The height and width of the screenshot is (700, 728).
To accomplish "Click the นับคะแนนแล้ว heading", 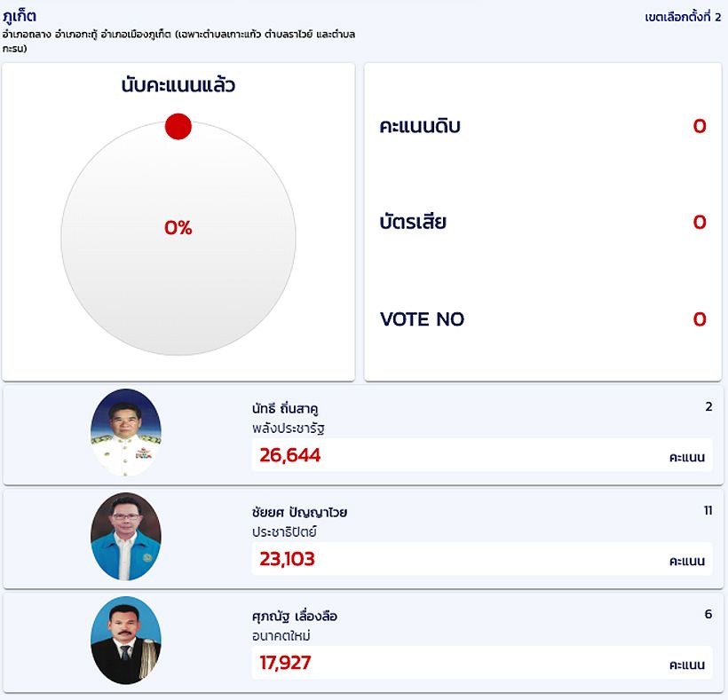I will 178,86.
